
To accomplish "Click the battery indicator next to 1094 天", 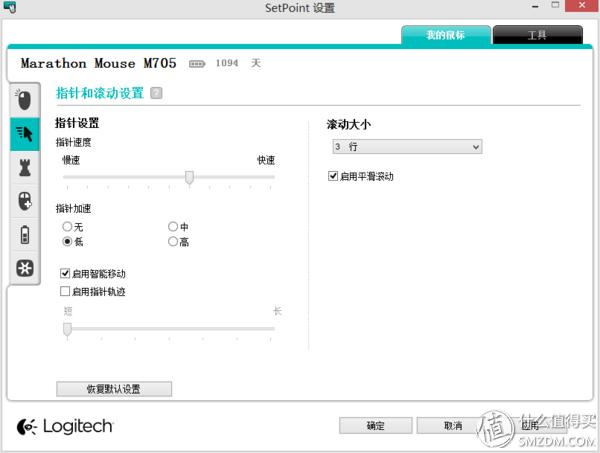I will click(197, 64).
